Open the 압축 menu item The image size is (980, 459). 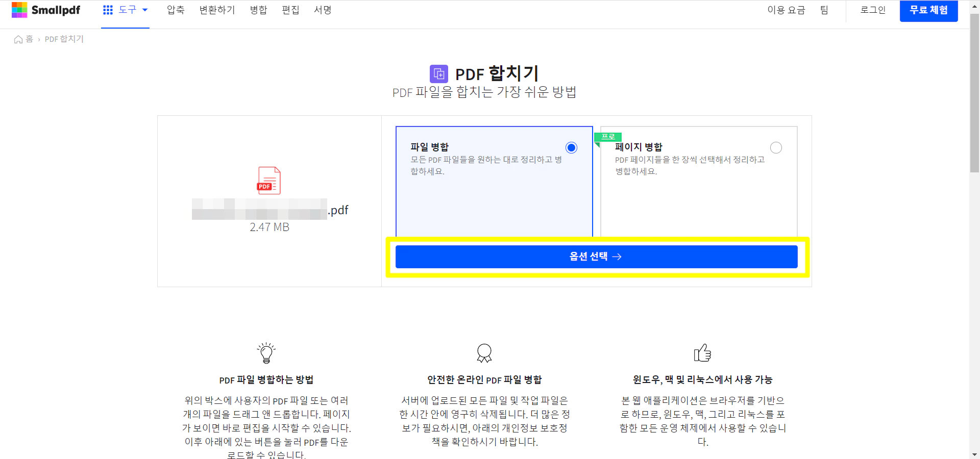[x=175, y=10]
